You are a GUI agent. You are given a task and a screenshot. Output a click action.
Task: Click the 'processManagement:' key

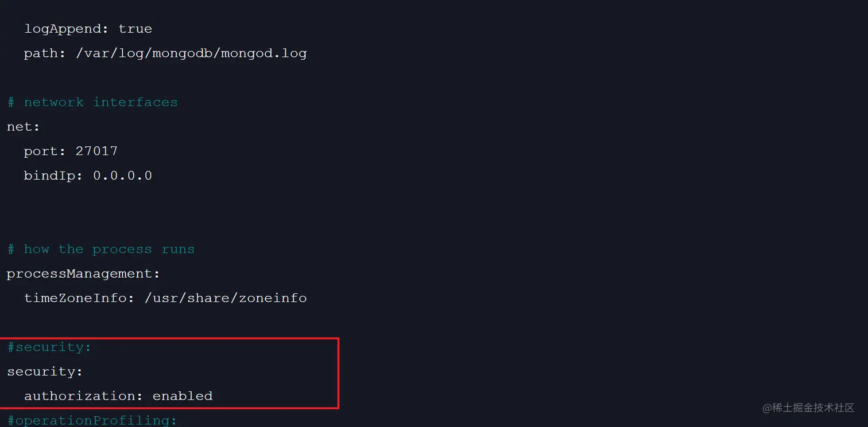(x=84, y=274)
